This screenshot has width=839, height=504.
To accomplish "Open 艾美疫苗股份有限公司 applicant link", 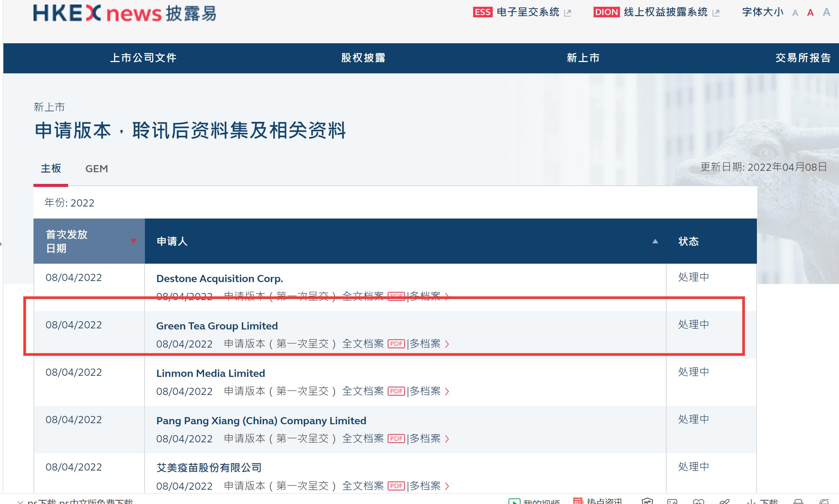I will [209, 468].
